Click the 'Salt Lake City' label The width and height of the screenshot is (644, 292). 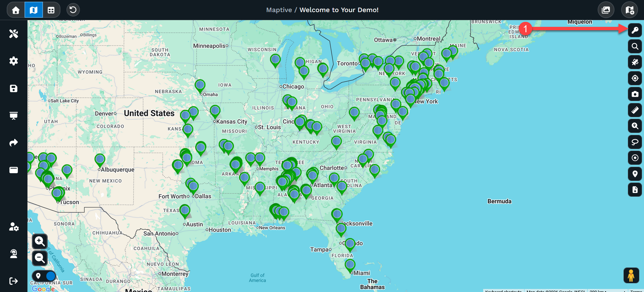pyautogui.click(x=64, y=101)
